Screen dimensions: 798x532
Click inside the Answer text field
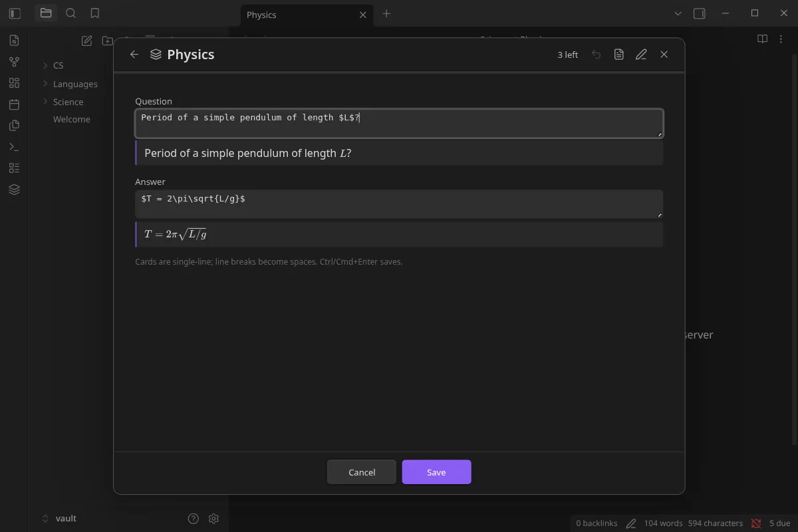coord(399,203)
